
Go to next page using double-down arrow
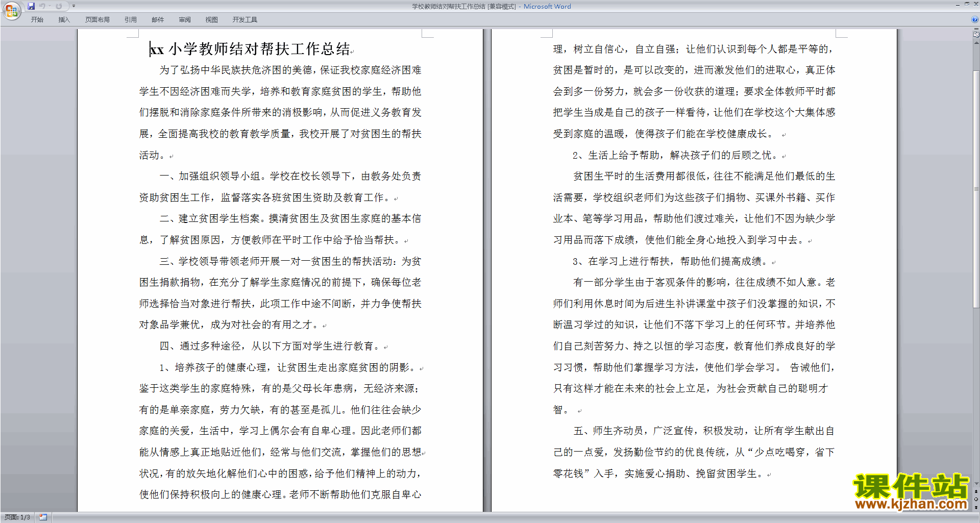(976, 507)
